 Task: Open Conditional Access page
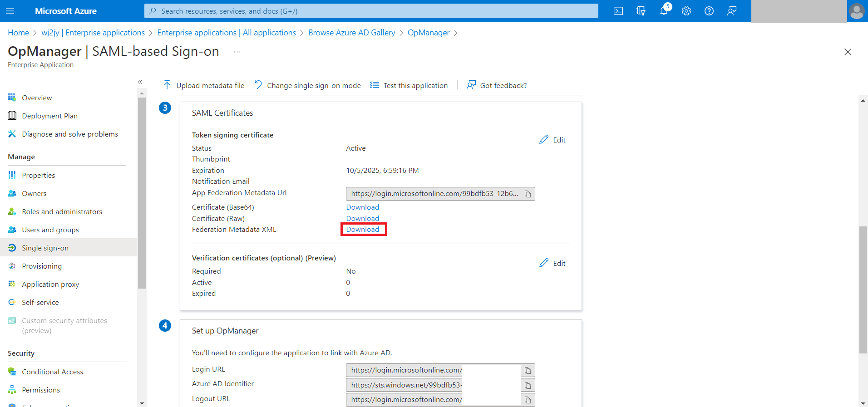click(x=52, y=372)
